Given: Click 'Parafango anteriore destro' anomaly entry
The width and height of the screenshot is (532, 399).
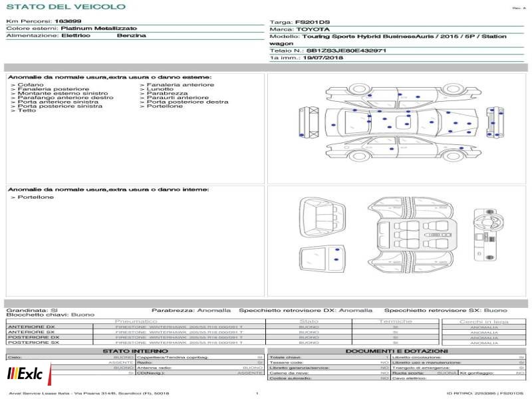Looking at the screenshot, I should coord(65,97).
